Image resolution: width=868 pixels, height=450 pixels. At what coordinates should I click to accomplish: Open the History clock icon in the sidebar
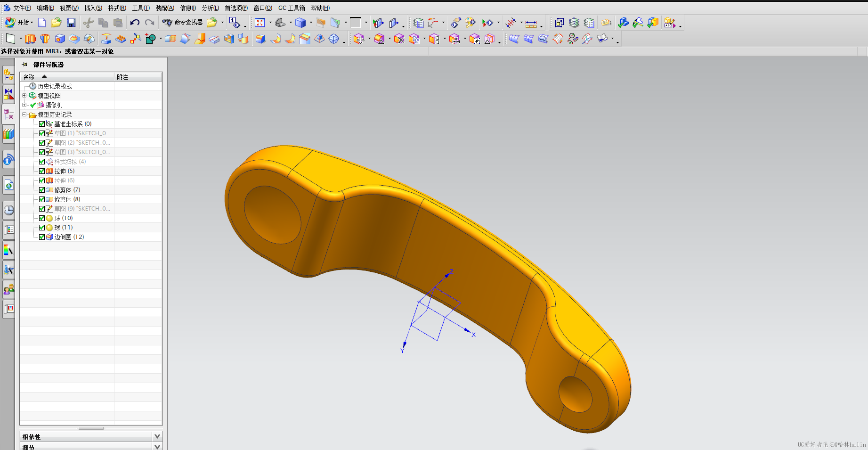(8, 210)
